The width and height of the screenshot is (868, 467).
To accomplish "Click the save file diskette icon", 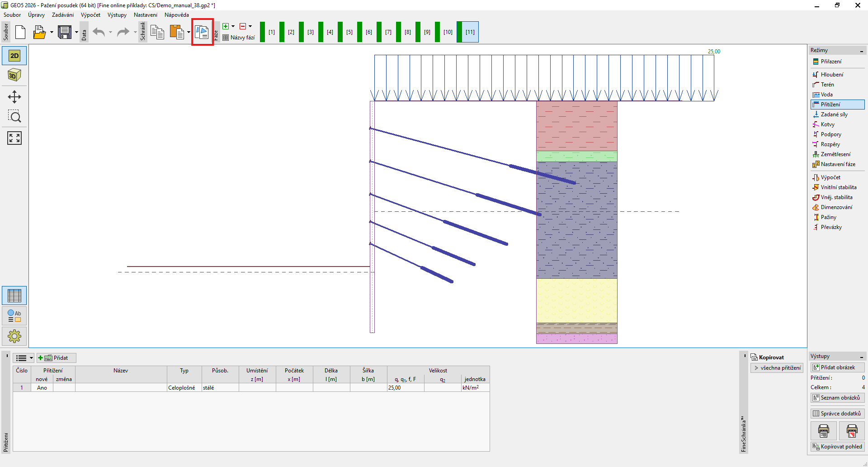I will pos(65,32).
